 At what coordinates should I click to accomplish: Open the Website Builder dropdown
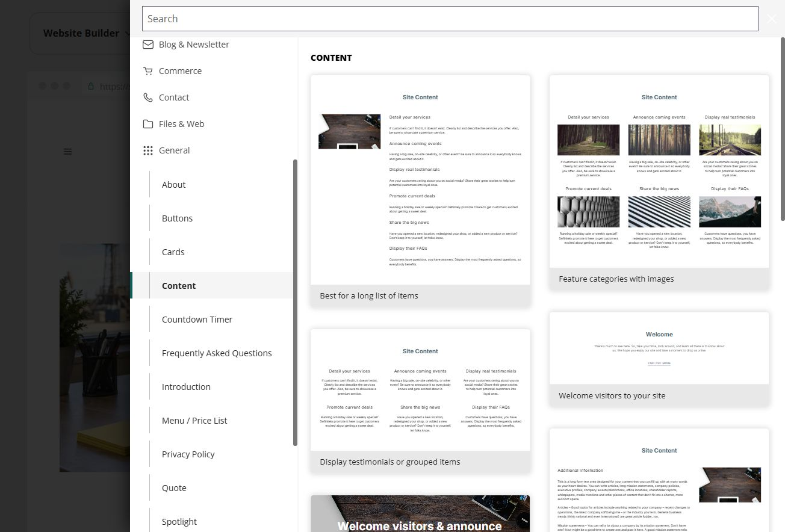(x=87, y=33)
